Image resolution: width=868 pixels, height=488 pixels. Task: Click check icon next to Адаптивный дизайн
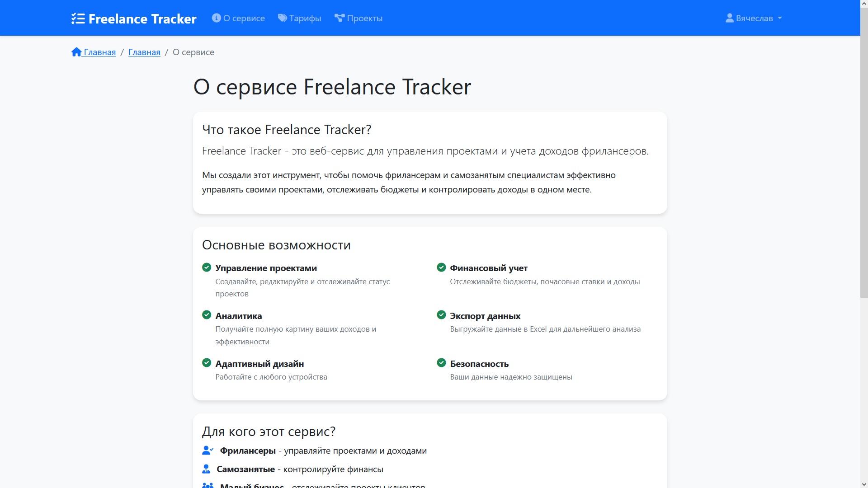207,363
